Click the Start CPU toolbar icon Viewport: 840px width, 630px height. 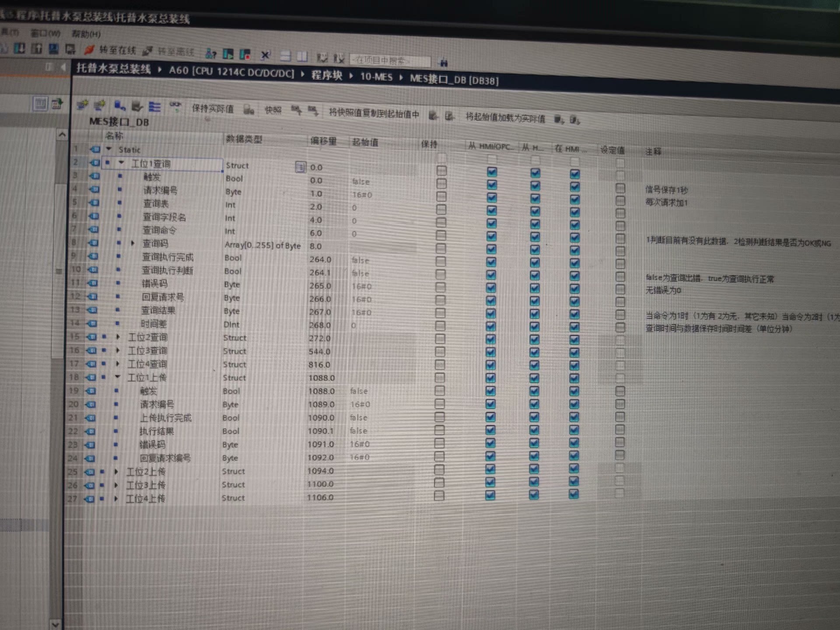[228, 54]
